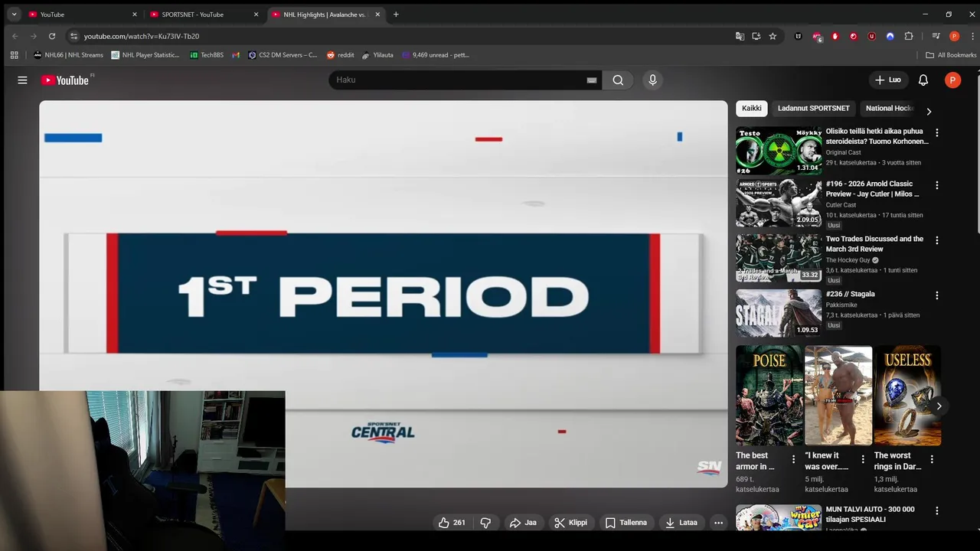Open All Bookmarks folder

(x=951, y=55)
